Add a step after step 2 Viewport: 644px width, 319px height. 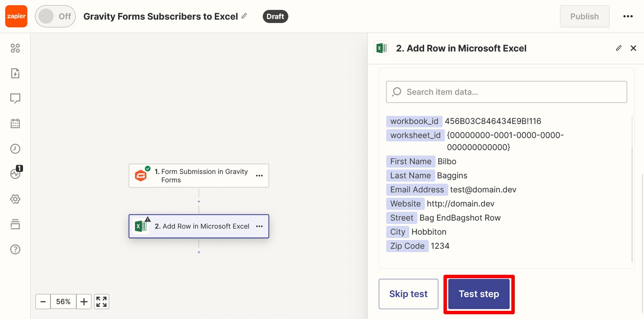[199, 252]
